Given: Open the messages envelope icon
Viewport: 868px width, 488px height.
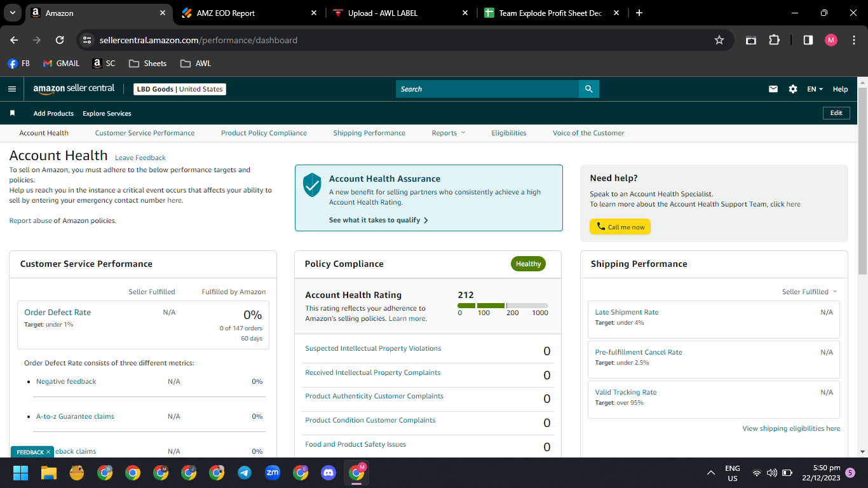Looking at the screenshot, I should pyautogui.click(x=773, y=89).
